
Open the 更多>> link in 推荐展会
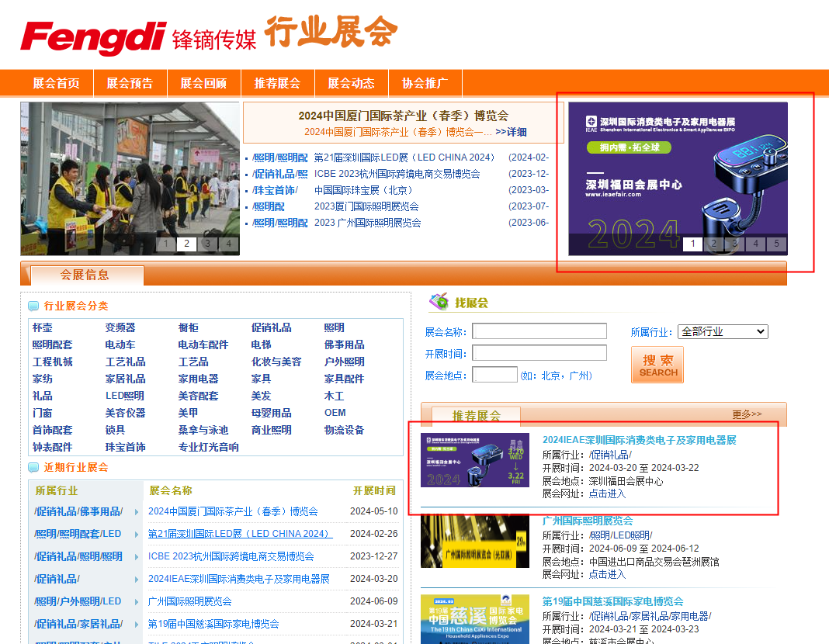747,414
